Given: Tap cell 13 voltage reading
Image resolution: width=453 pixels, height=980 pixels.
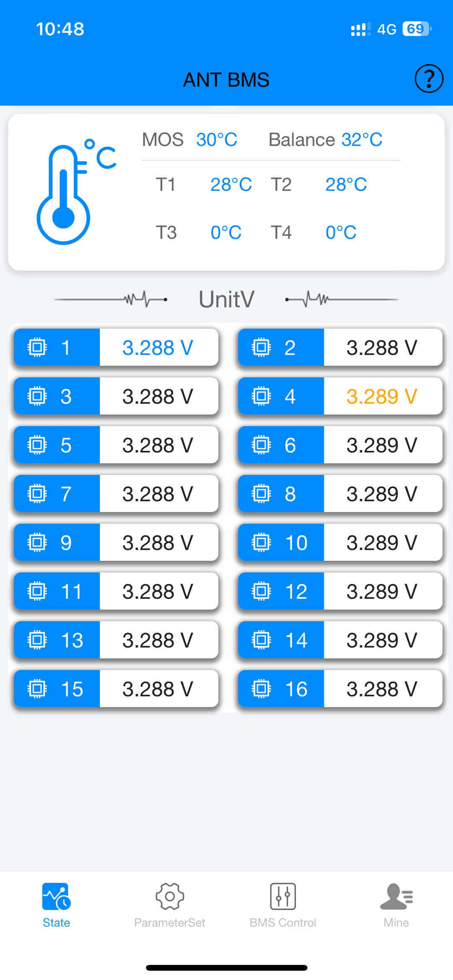Looking at the screenshot, I should coord(158,640).
